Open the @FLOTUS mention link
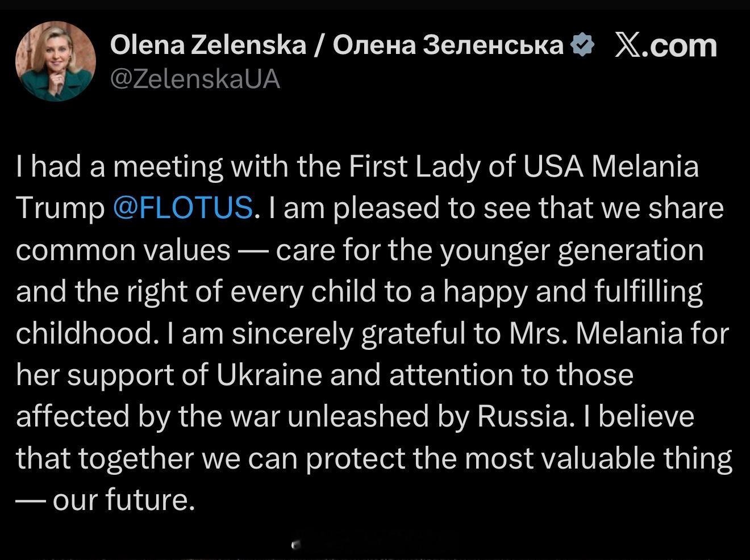The image size is (750, 560). (183, 208)
